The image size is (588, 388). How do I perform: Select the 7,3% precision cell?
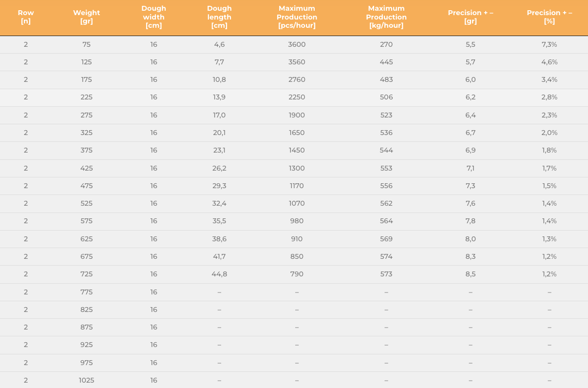550,44
